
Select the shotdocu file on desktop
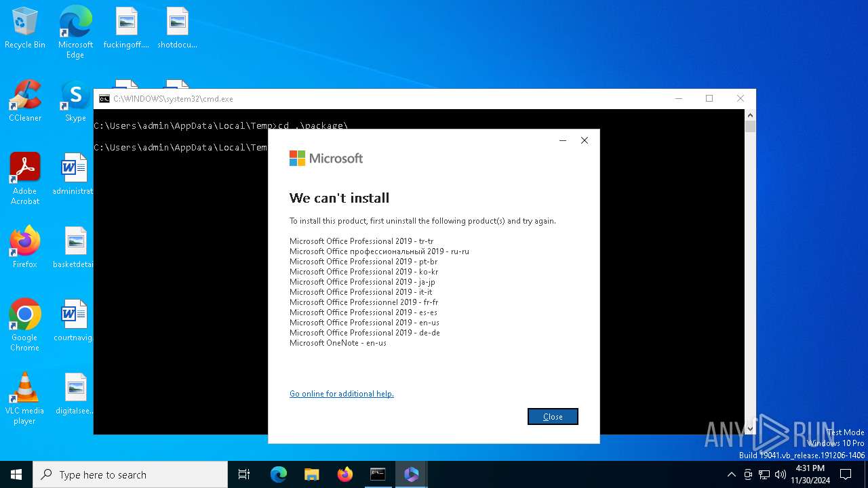tap(177, 28)
